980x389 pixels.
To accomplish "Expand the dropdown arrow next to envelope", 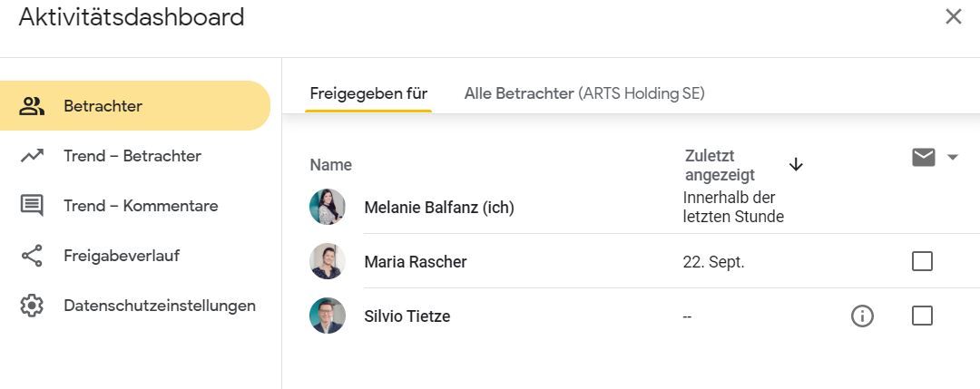I will pos(953,158).
